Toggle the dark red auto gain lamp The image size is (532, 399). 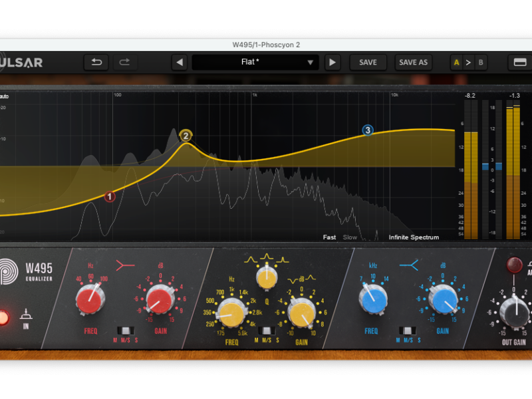click(x=514, y=265)
